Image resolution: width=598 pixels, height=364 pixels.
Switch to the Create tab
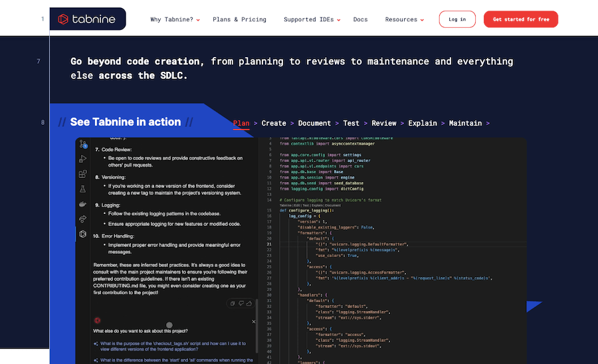pos(274,123)
